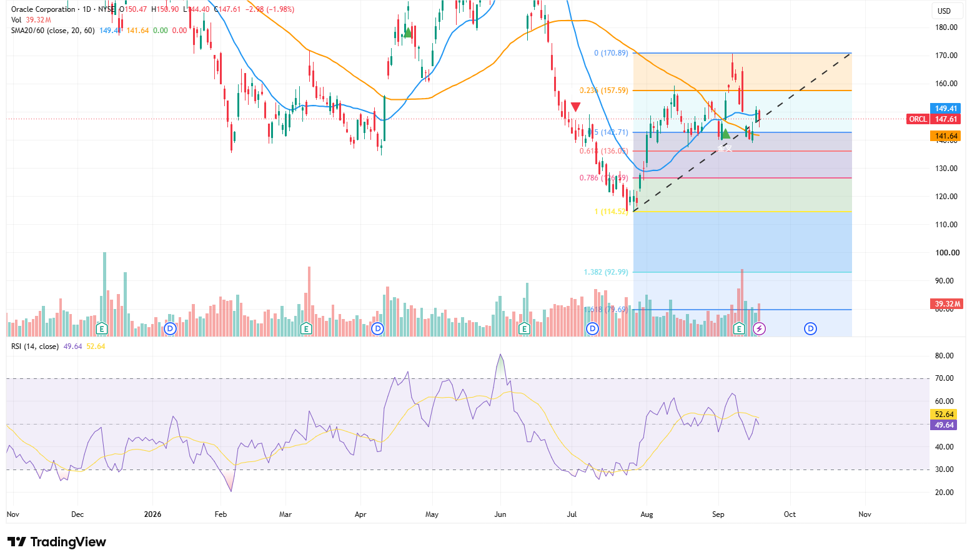Click the 1D interval in the chart legend
The image size is (972, 560).
click(x=87, y=9)
